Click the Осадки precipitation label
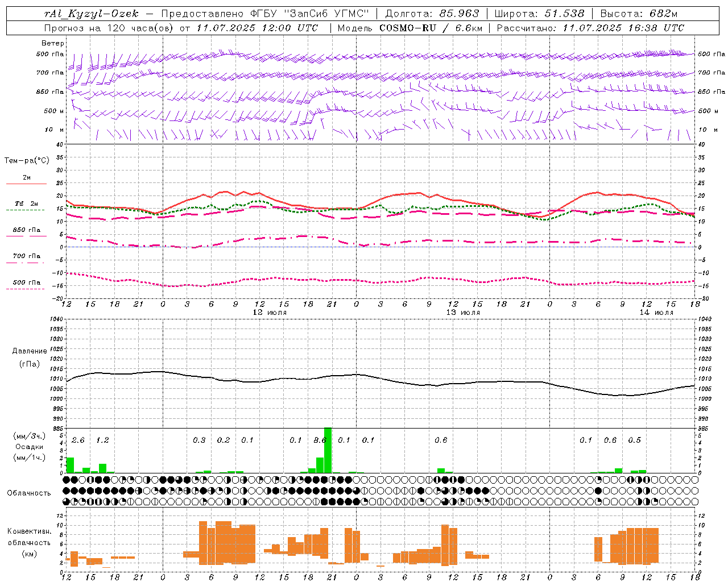The image size is (728, 582). click(x=29, y=447)
